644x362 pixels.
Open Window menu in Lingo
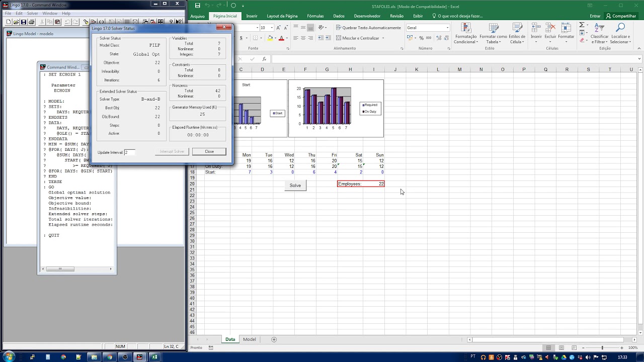pos(50,13)
